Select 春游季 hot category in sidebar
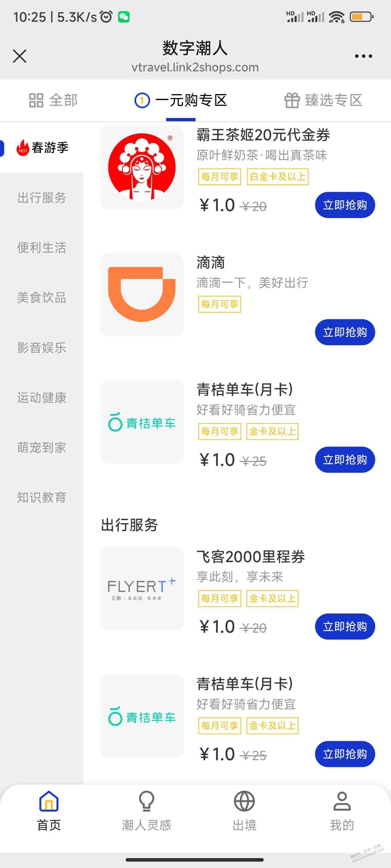 pos(42,148)
